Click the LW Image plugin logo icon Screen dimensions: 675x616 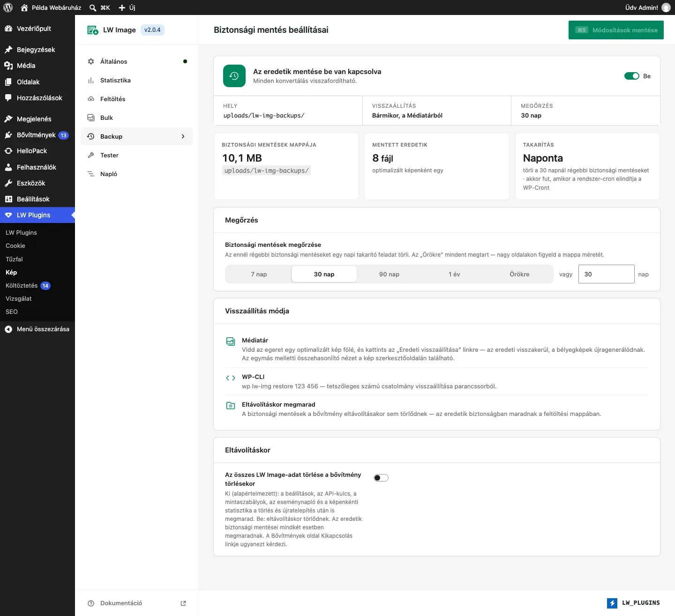click(93, 30)
